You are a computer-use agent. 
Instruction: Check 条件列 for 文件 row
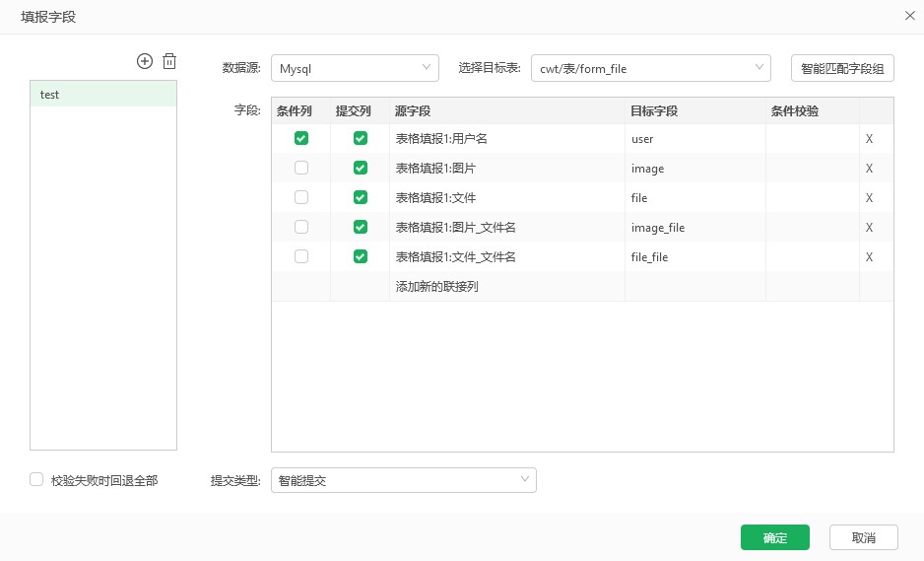[x=301, y=197]
